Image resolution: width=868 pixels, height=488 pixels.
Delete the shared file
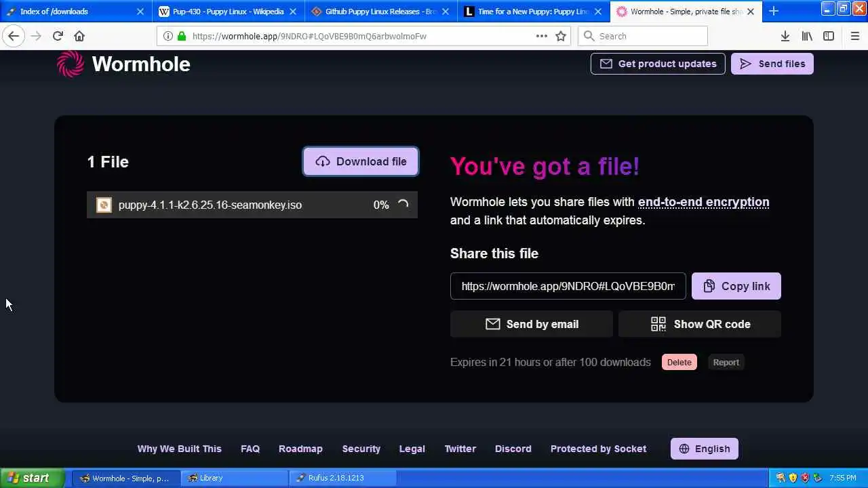679,362
